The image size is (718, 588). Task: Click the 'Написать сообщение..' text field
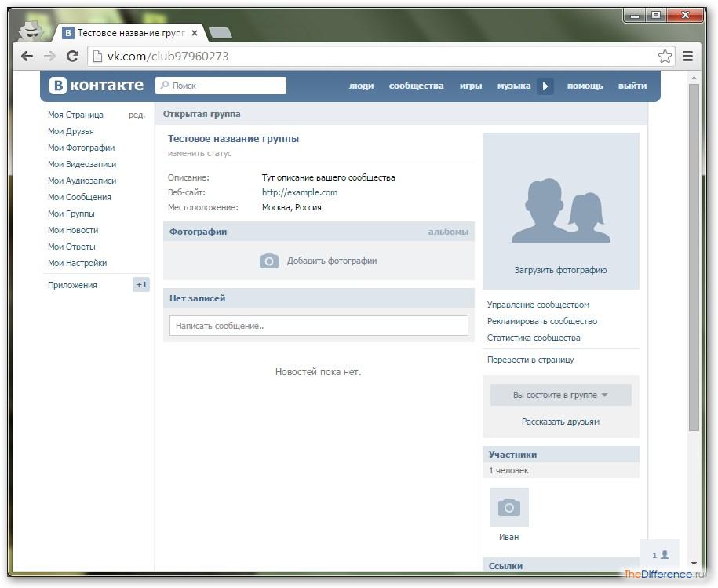click(319, 326)
